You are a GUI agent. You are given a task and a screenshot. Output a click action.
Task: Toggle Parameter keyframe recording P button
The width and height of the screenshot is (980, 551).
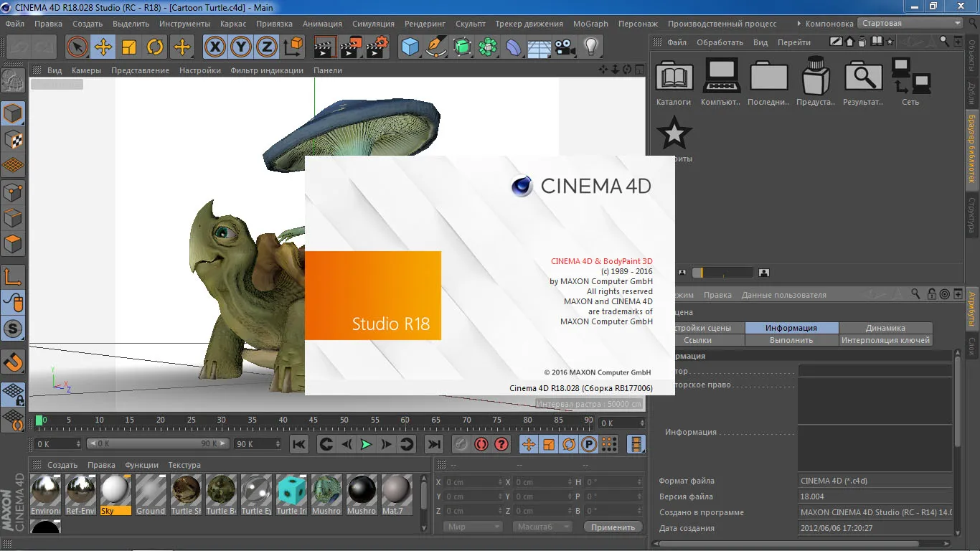click(589, 444)
